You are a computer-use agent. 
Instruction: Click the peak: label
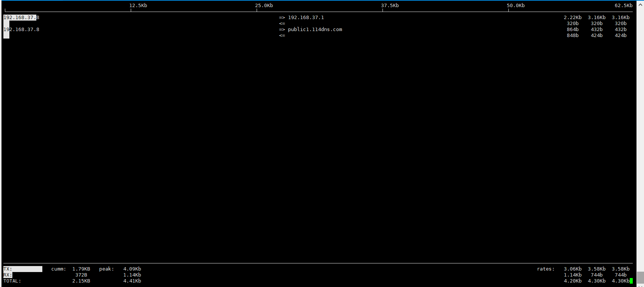107,269
